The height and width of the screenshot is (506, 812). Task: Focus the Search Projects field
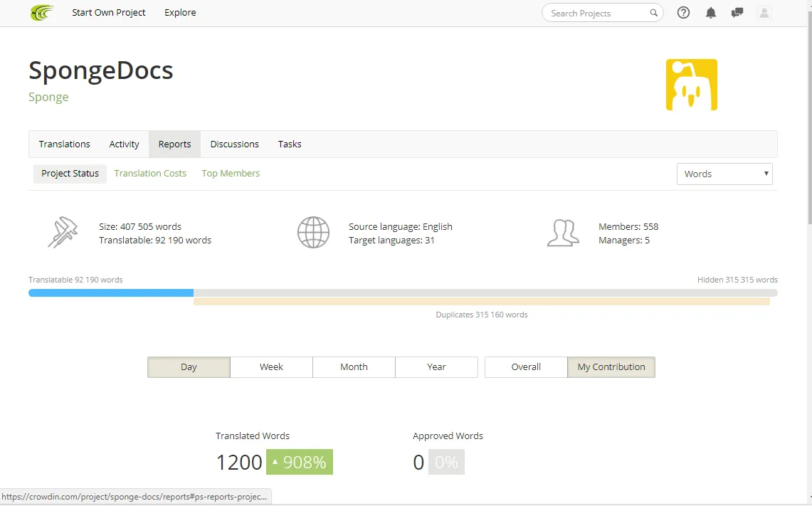click(602, 13)
